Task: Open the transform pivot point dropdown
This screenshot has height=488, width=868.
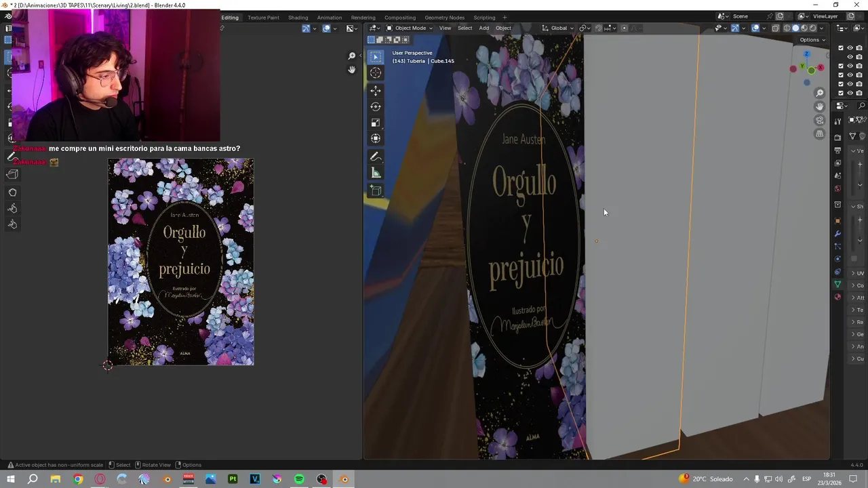Action: click(x=585, y=28)
